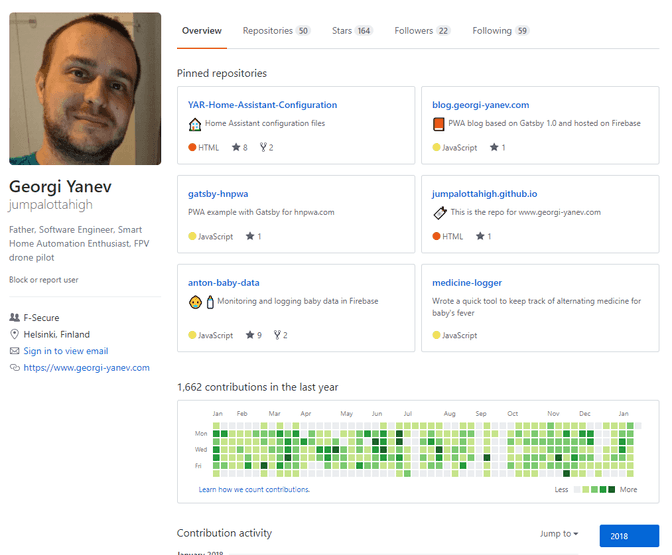Click the Repositories count badge 50
Viewport: 672px width, 555px height.
tap(303, 31)
